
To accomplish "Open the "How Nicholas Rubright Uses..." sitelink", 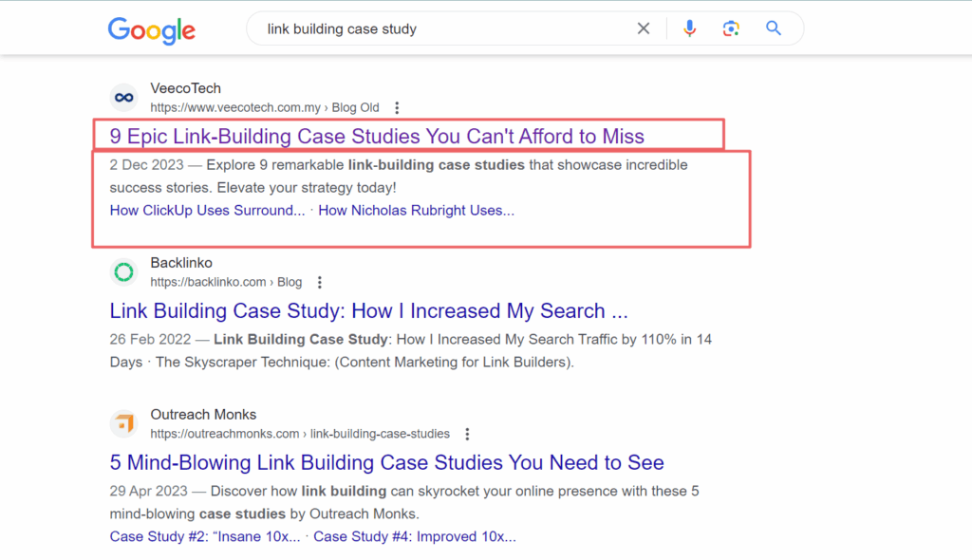I will point(417,210).
